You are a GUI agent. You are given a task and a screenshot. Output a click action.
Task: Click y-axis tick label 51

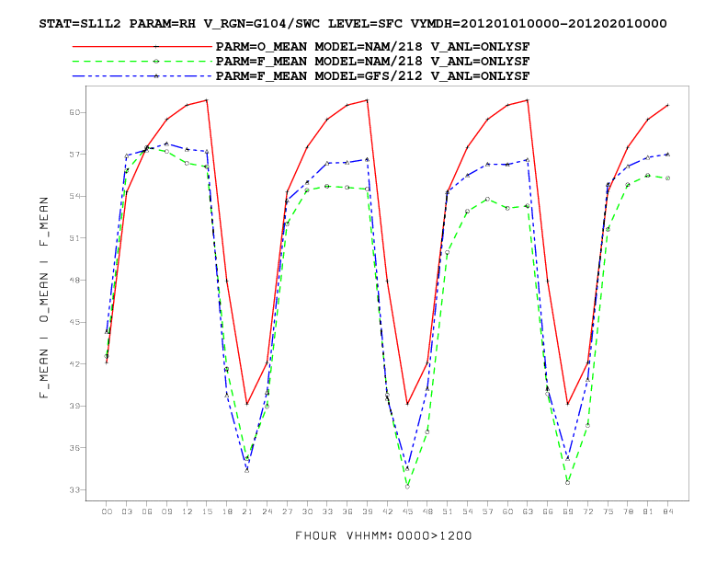point(75,238)
